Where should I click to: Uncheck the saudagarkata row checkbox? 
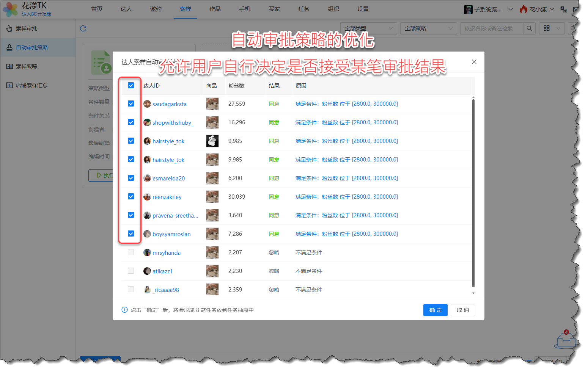point(131,104)
